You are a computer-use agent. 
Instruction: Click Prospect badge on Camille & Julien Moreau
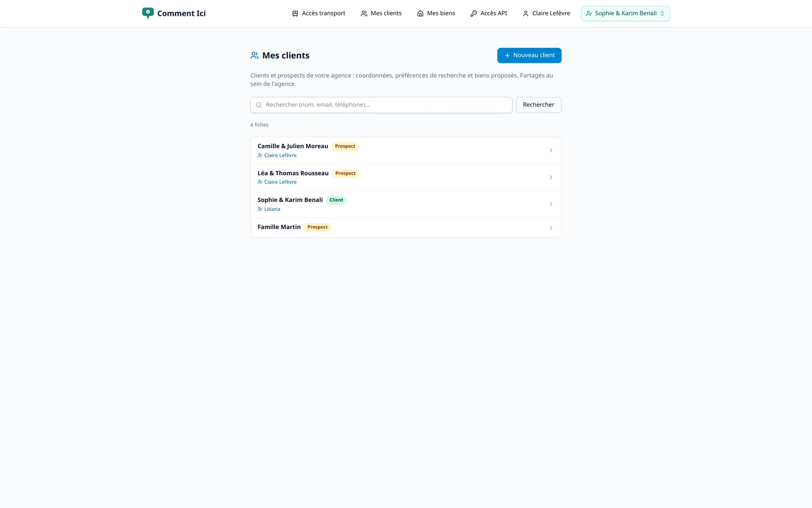pos(345,146)
